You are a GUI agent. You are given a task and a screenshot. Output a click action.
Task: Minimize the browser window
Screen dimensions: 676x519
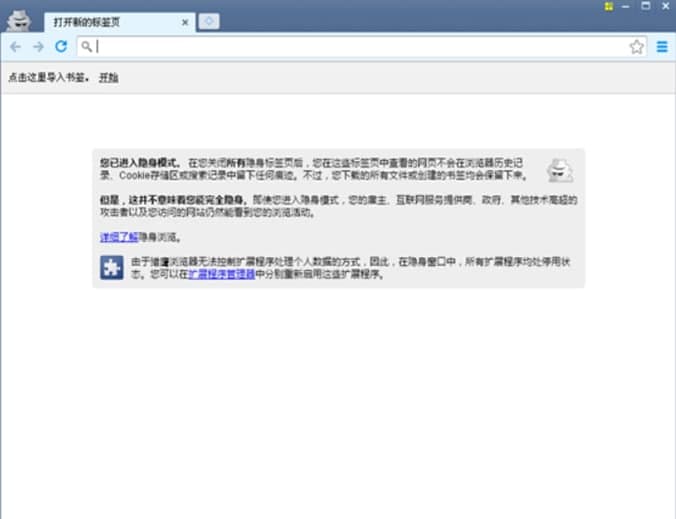[x=626, y=6]
